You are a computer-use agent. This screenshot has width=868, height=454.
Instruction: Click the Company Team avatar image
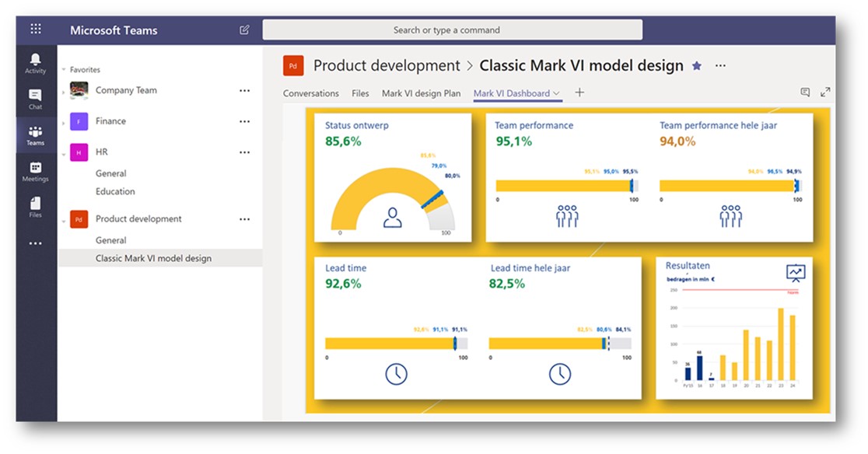[x=79, y=90]
